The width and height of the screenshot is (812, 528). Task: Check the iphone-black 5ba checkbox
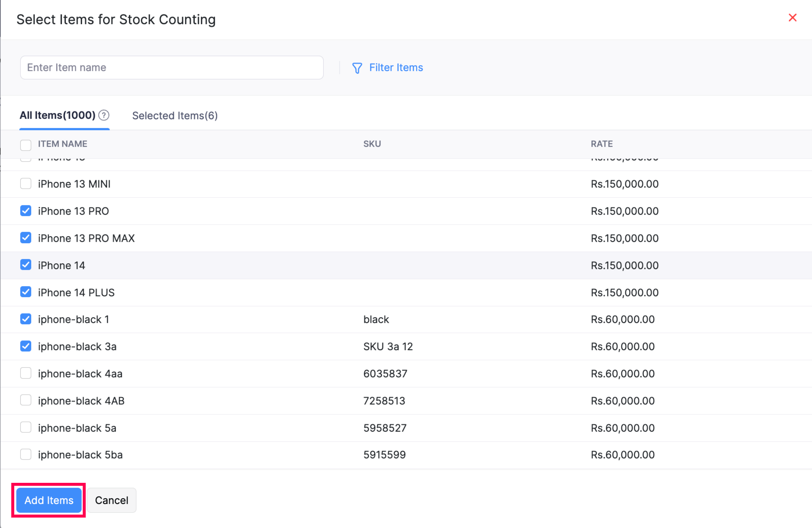(x=25, y=454)
